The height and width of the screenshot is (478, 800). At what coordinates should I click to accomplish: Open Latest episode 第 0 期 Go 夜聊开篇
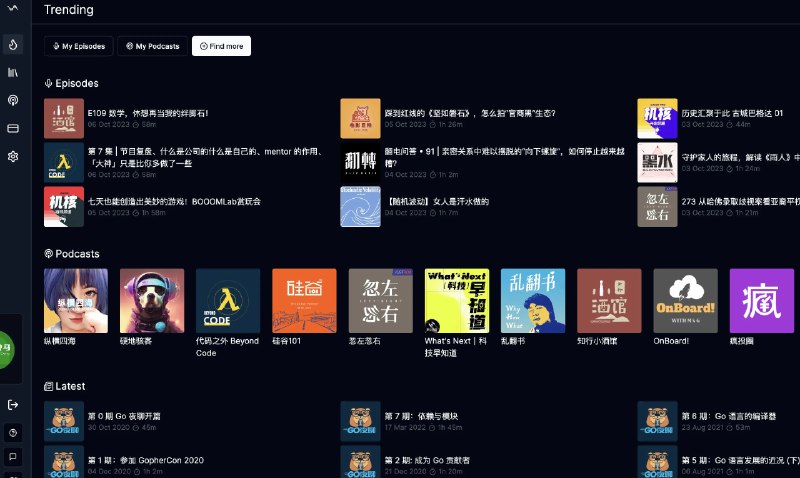124,416
